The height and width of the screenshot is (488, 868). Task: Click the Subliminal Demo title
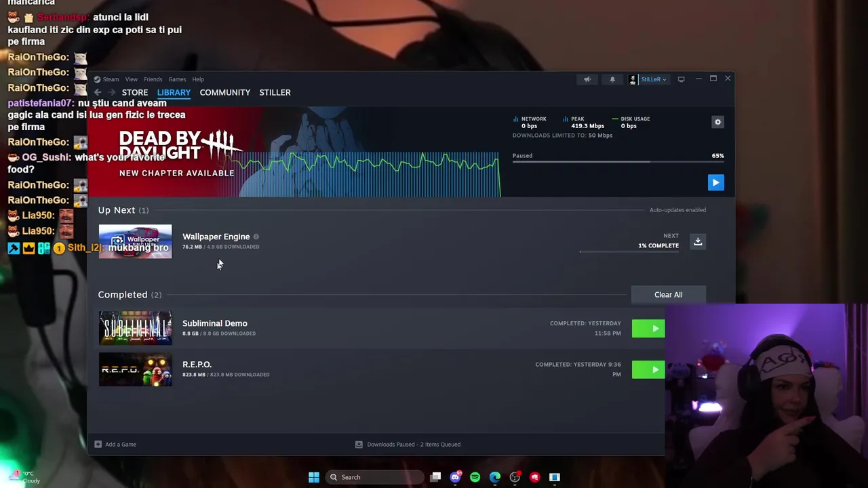pos(215,323)
